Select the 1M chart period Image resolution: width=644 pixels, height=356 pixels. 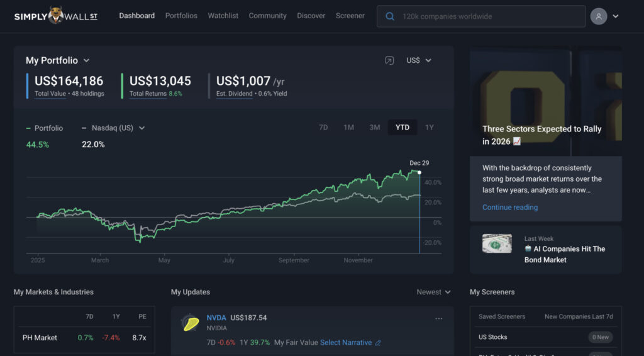click(348, 128)
